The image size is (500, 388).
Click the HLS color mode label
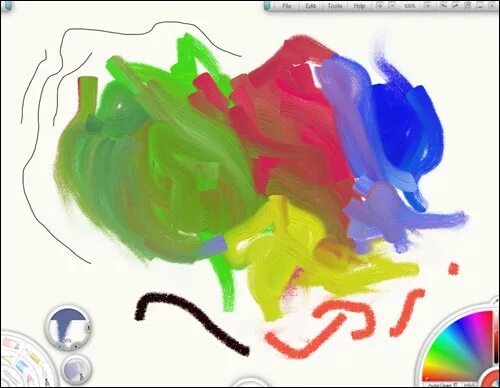(x=469, y=385)
